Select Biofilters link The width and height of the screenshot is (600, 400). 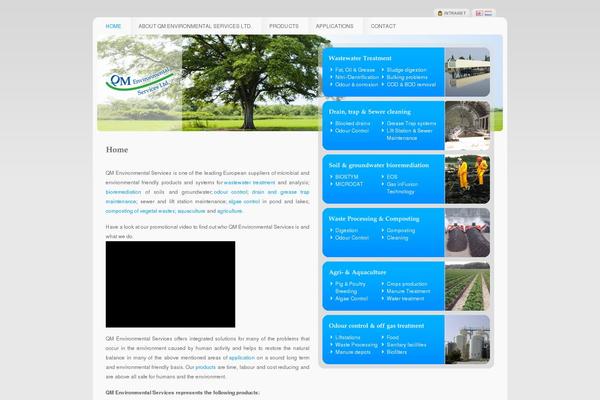pyautogui.click(x=396, y=352)
